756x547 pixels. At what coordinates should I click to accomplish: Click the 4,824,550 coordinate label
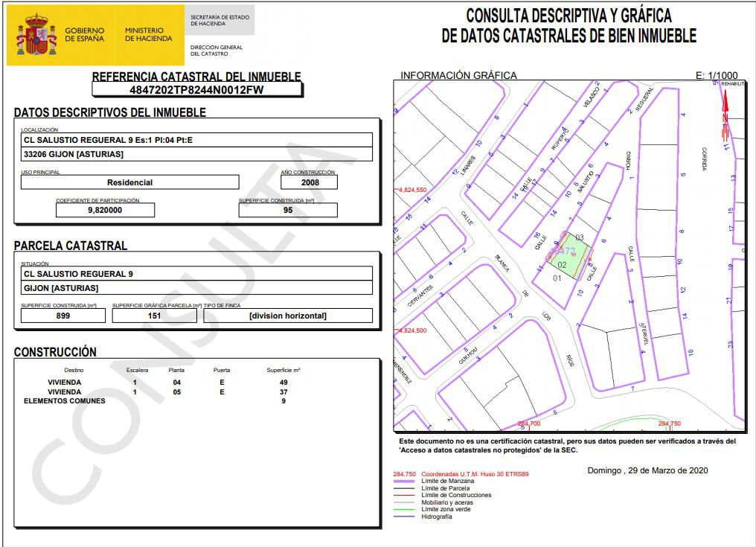412,190
